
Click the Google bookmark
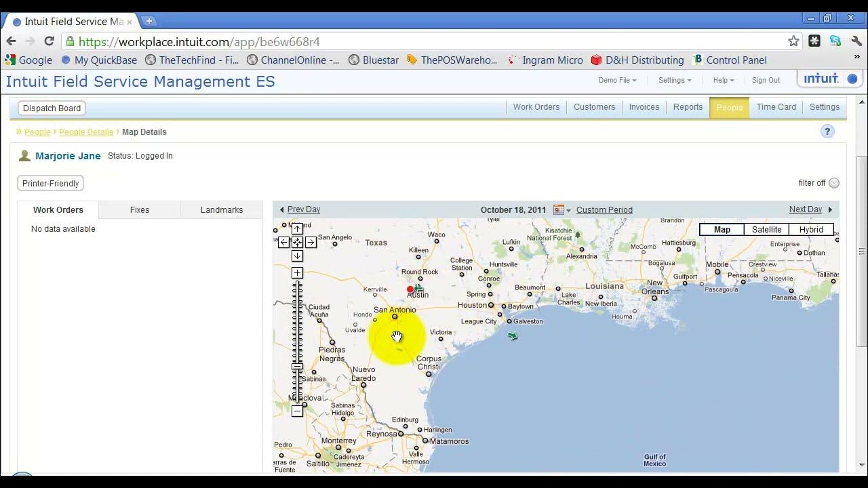tap(28, 60)
